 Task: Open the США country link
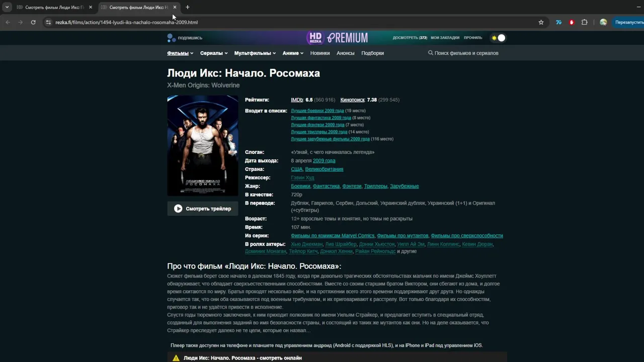point(297,169)
